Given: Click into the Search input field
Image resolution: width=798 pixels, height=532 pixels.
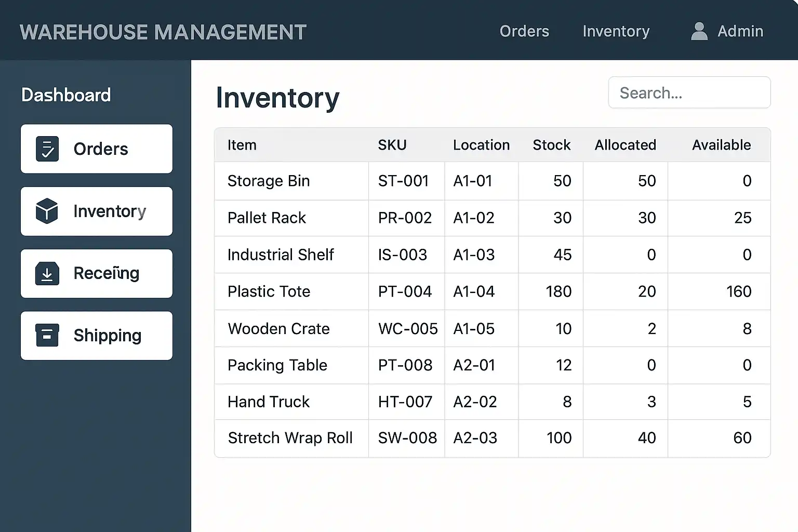Looking at the screenshot, I should click(689, 93).
